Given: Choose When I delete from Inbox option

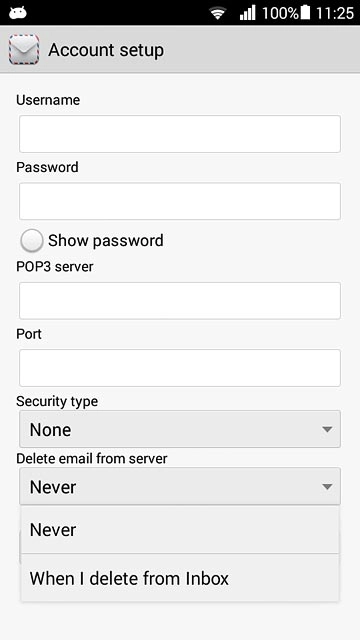Looking at the screenshot, I should (180, 578).
